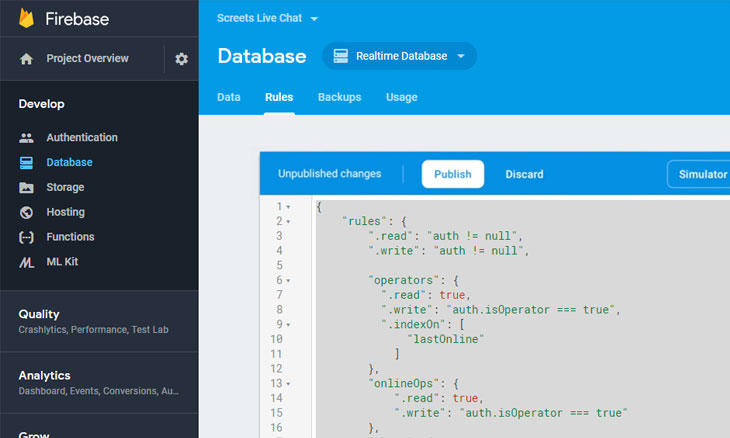Image resolution: width=730 pixels, height=438 pixels.
Task: Collapse the rules block on line 2
Action: click(x=288, y=222)
